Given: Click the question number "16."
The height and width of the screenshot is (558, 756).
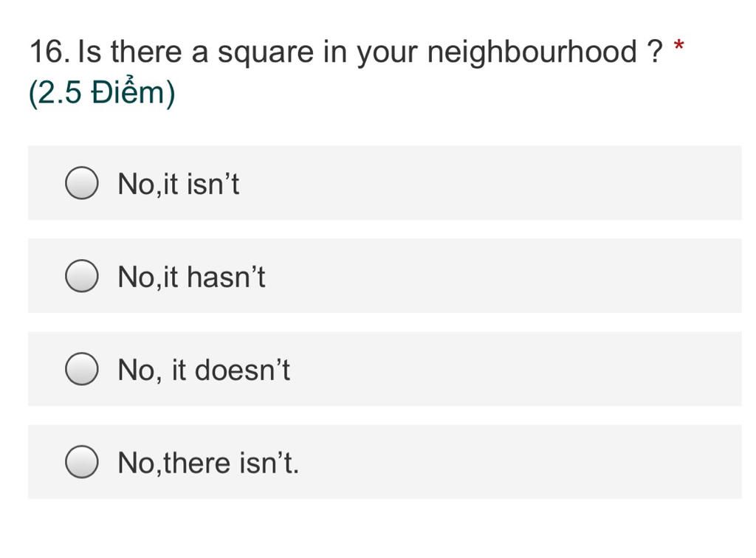Looking at the screenshot, I should [49, 52].
